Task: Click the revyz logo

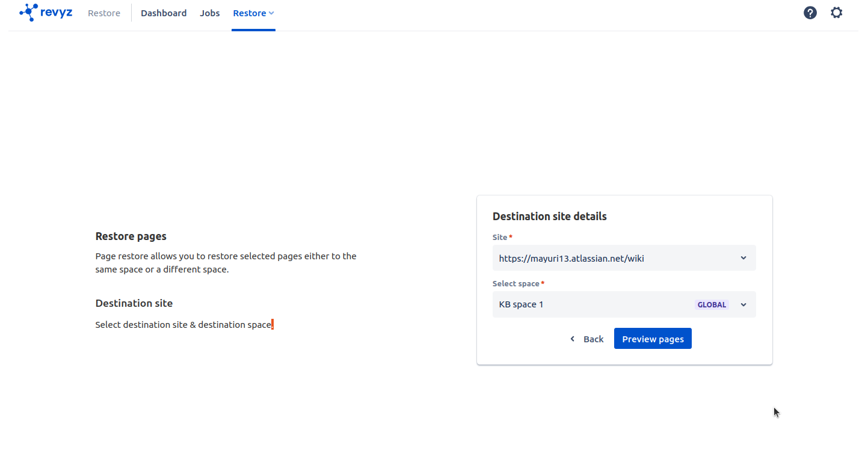Action: [x=46, y=13]
